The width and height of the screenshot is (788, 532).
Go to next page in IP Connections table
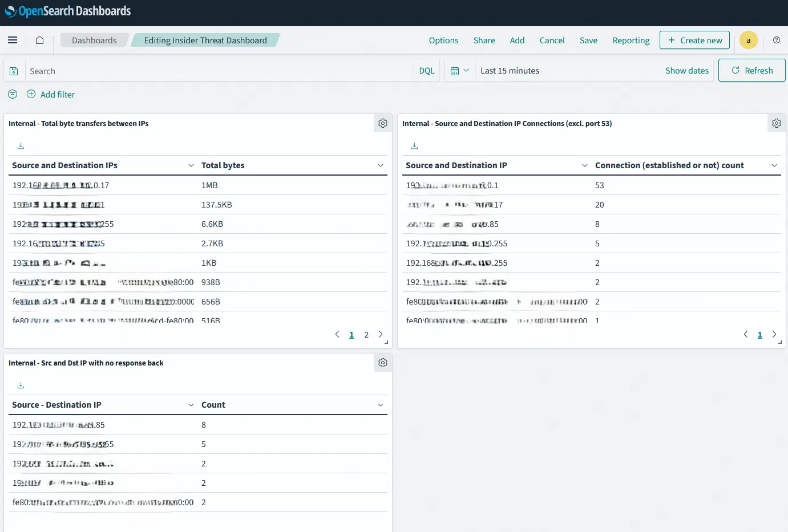[774, 334]
